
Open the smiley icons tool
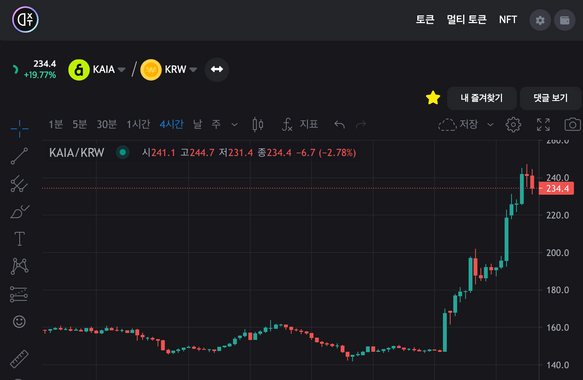click(x=19, y=321)
